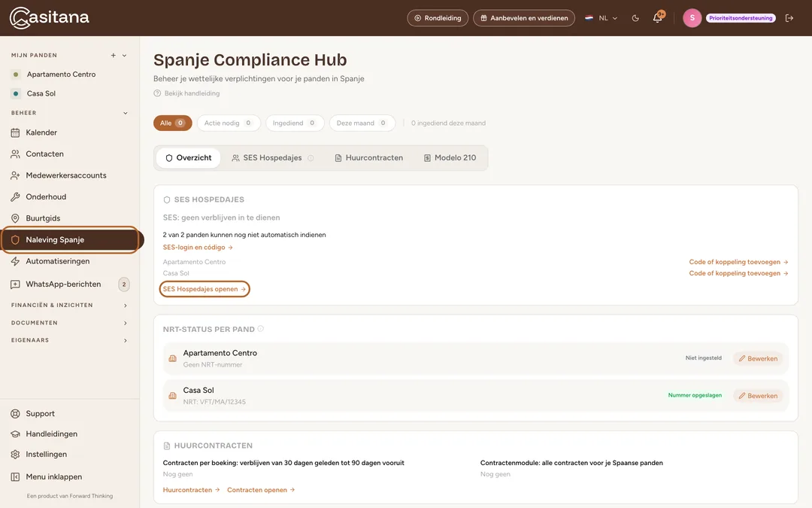Add a new pand with plus icon
The image size is (812, 508).
click(113, 56)
